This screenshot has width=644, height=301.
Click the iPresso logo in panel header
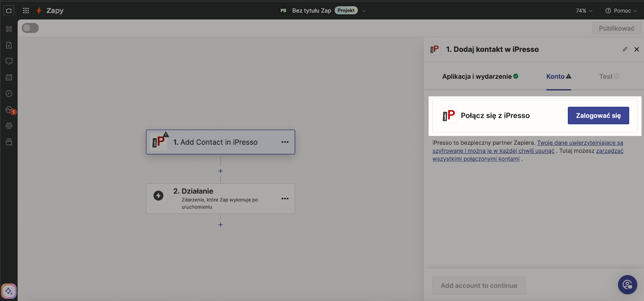[x=434, y=49]
